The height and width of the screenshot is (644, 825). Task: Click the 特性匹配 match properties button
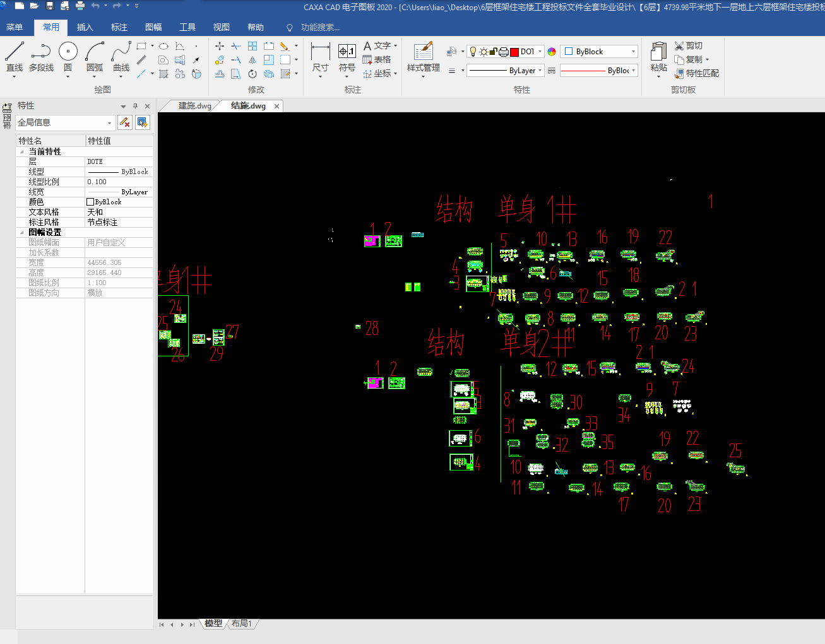click(x=697, y=73)
